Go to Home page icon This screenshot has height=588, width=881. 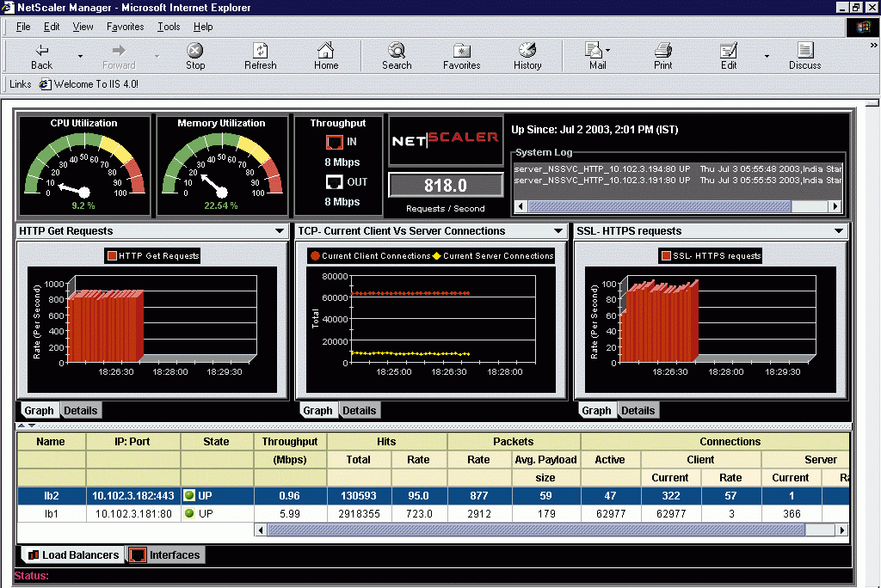pyautogui.click(x=326, y=50)
